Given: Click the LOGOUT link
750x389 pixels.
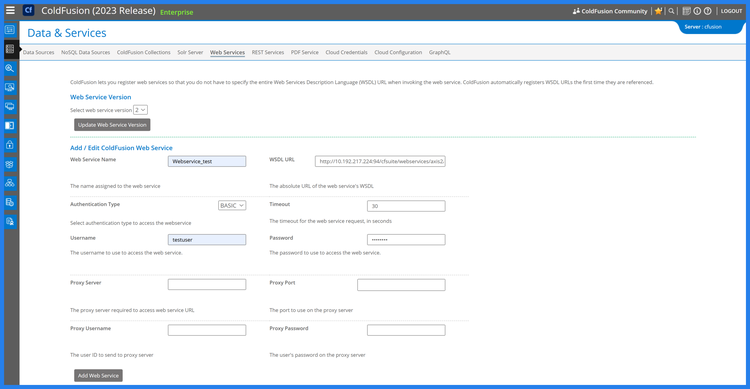Looking at the screenshot, I should 731,11.
